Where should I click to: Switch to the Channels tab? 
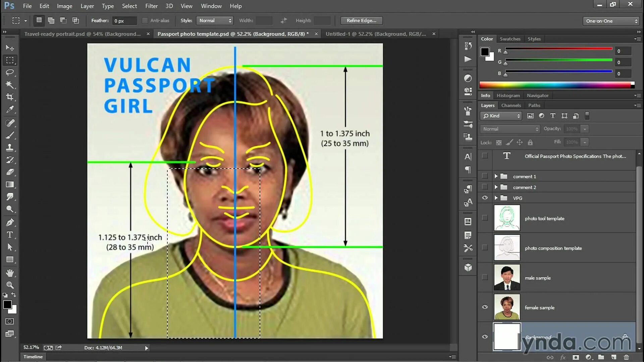pos(511,105)
